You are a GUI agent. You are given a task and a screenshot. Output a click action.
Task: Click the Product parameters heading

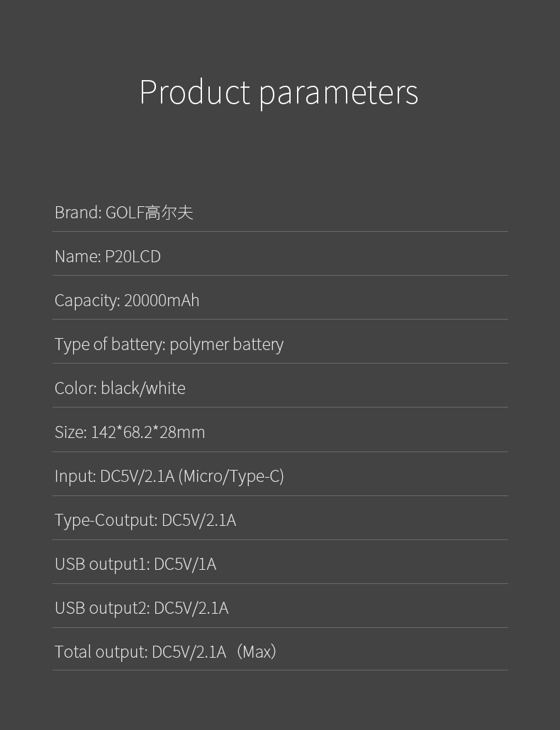[279, 92]
